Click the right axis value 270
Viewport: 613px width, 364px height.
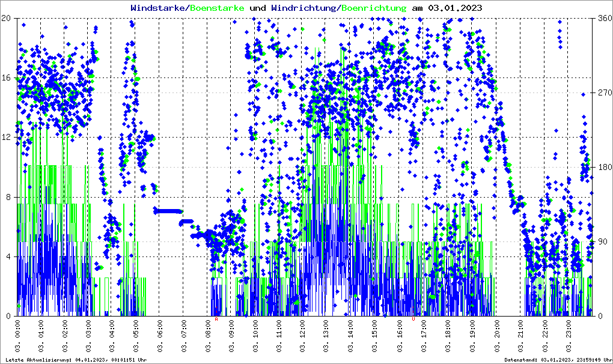[x=605, y=93]
